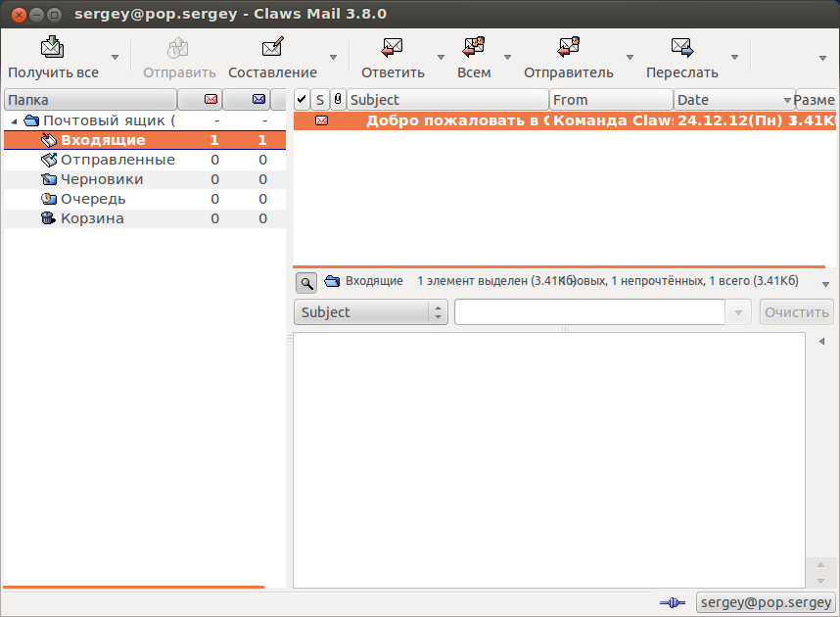Open the dropdown arrow next to Переслать
This screenshot has height=617, width=840.
pos(735,58)
